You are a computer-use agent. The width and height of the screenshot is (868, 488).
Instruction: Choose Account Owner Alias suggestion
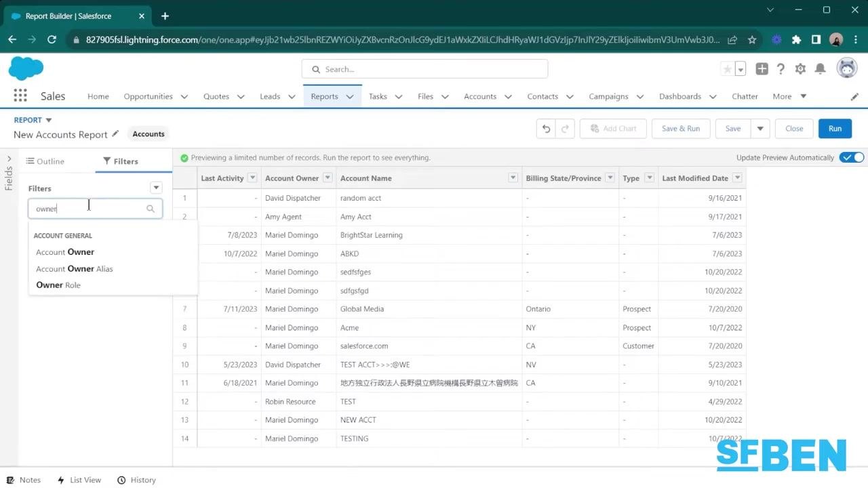pos(75,269)
